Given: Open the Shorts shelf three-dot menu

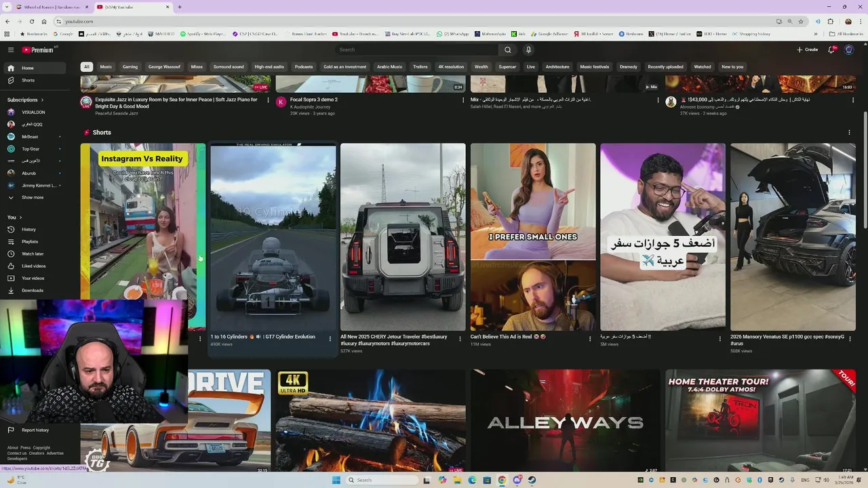Looking at the screenshot, I should coord(849,132).
